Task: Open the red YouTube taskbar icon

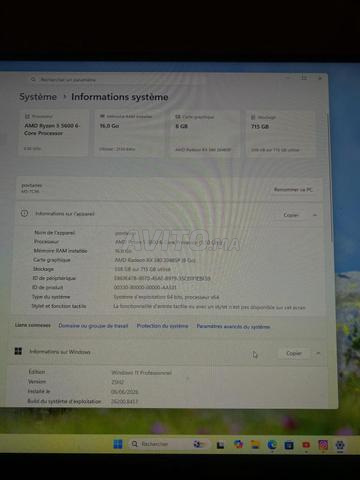Action: click(306, 445)
